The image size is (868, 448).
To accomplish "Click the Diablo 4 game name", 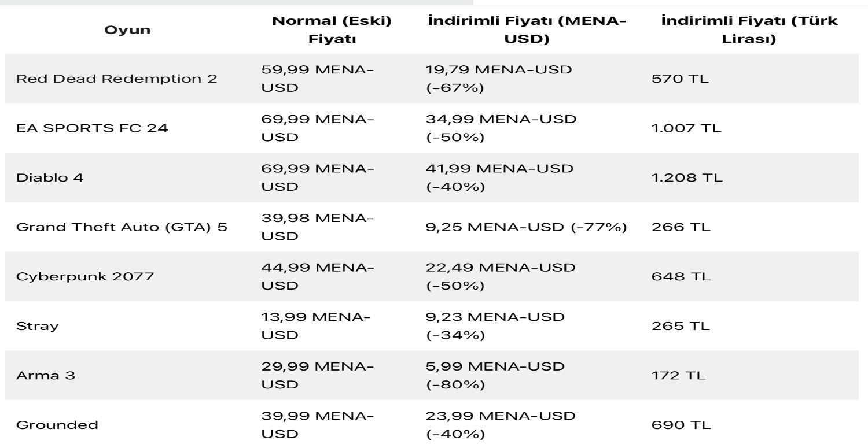I will (x=51, y=177).
